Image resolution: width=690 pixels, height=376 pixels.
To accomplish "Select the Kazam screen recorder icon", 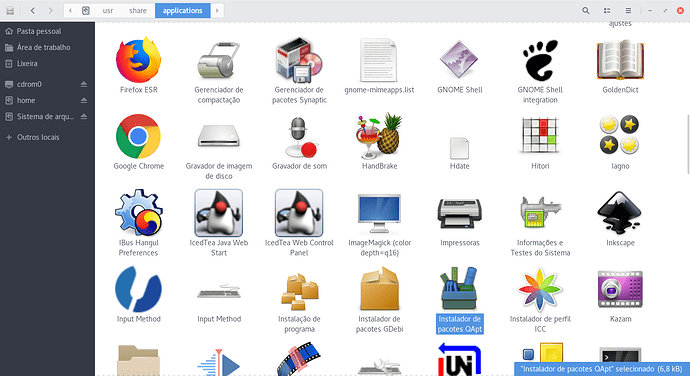I will 620,289.
